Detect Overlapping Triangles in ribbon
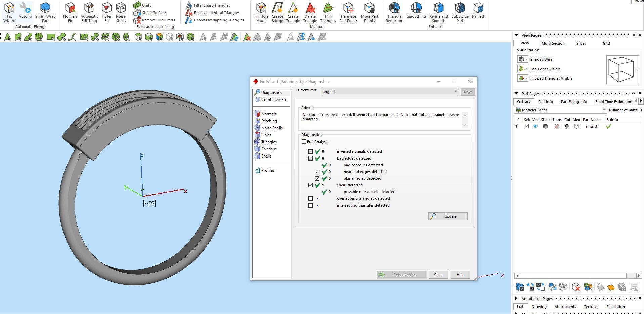This screenshot has width=644, height=314. point(215,20)
